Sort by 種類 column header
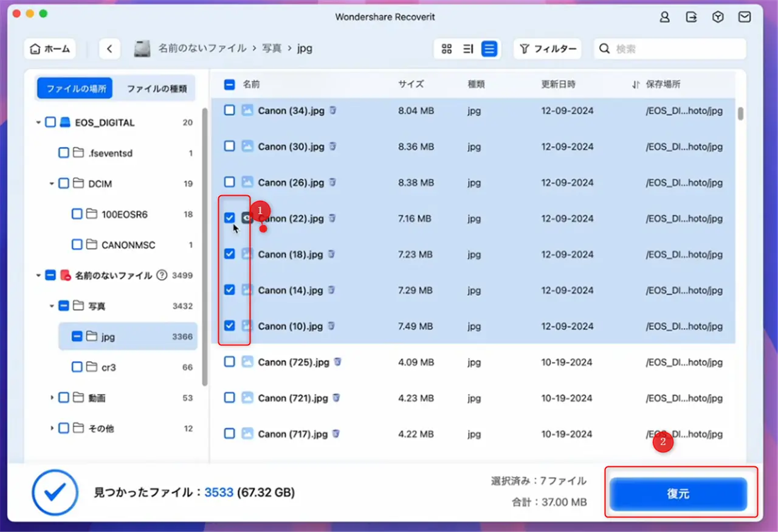 click(x=477, y=85)
